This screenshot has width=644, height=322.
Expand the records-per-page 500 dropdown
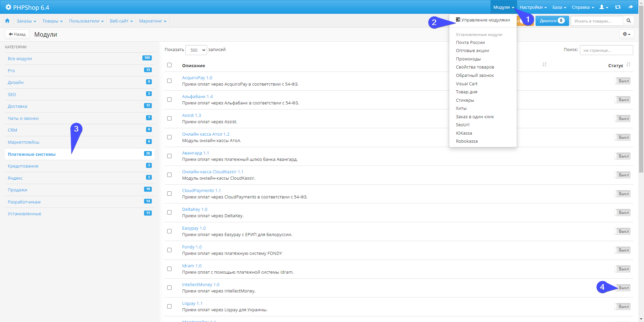coord(196,50)
